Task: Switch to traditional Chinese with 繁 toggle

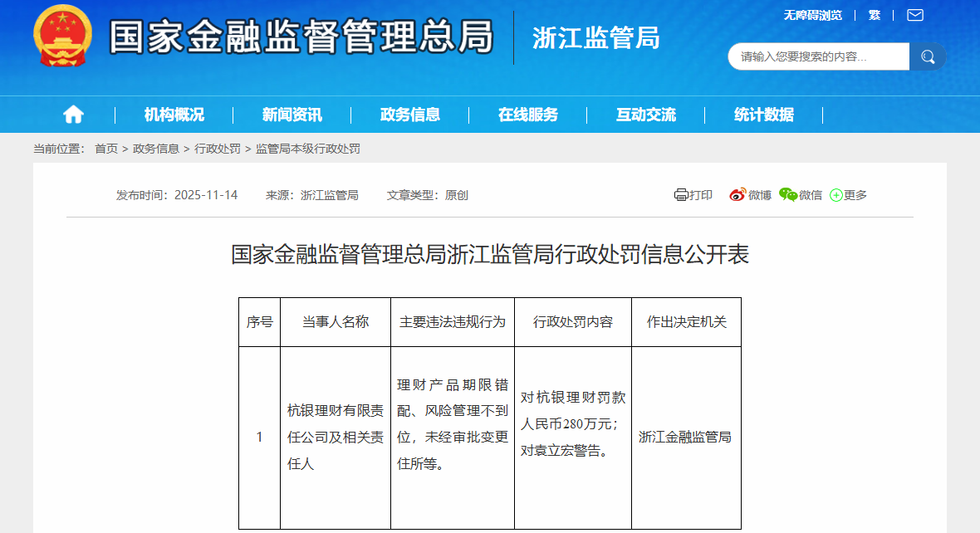Action: coord(873,14)
